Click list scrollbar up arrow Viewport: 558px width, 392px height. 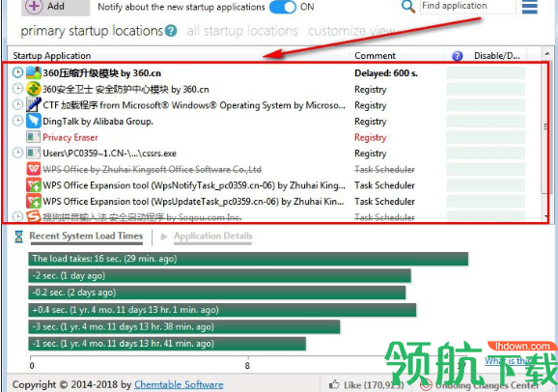click(x=546, y=54)
